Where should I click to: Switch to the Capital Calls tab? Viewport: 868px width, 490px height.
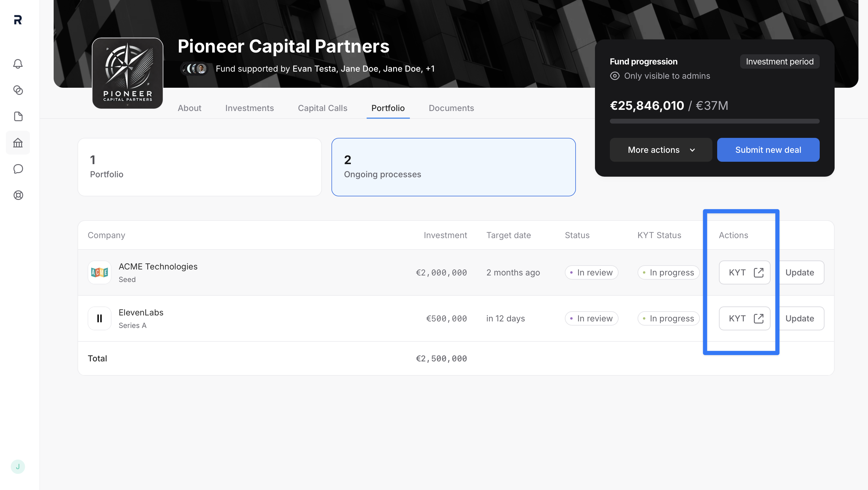323,108
